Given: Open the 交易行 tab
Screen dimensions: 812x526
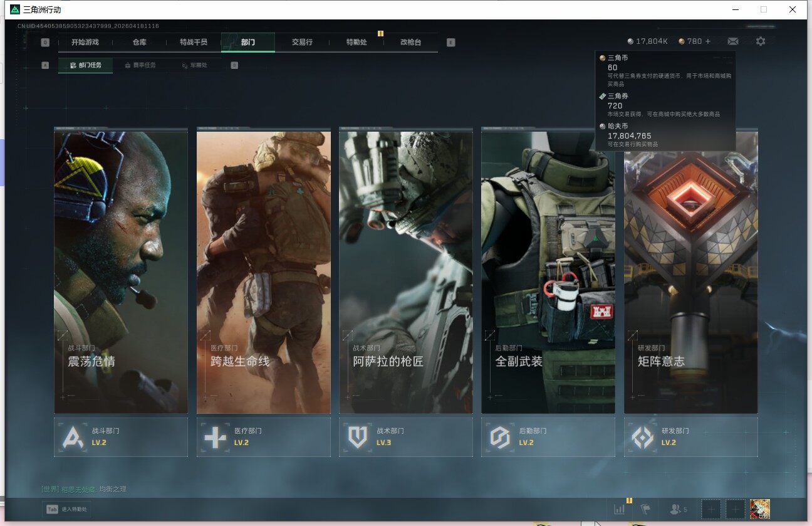Looking at the screenshot, I should coord(302,42).
